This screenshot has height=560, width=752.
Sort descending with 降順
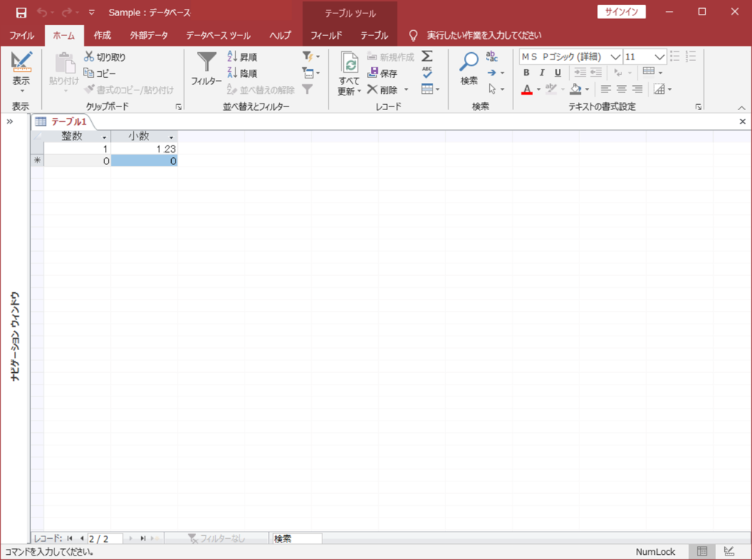[242, 73]
